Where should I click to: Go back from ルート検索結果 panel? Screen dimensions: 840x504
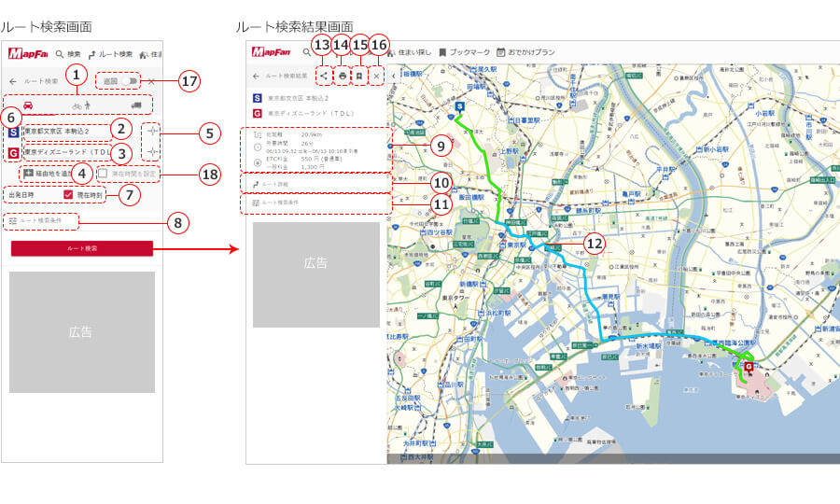[x=256, y=76]
